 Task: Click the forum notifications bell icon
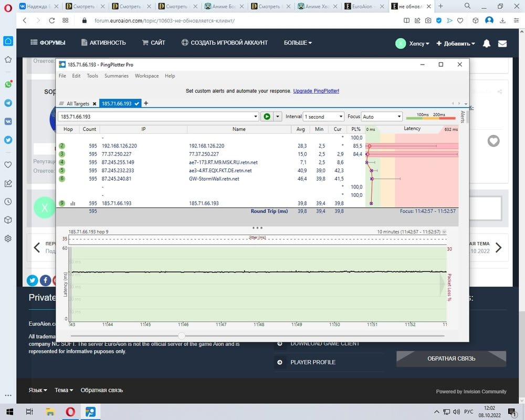coord(487,43)
